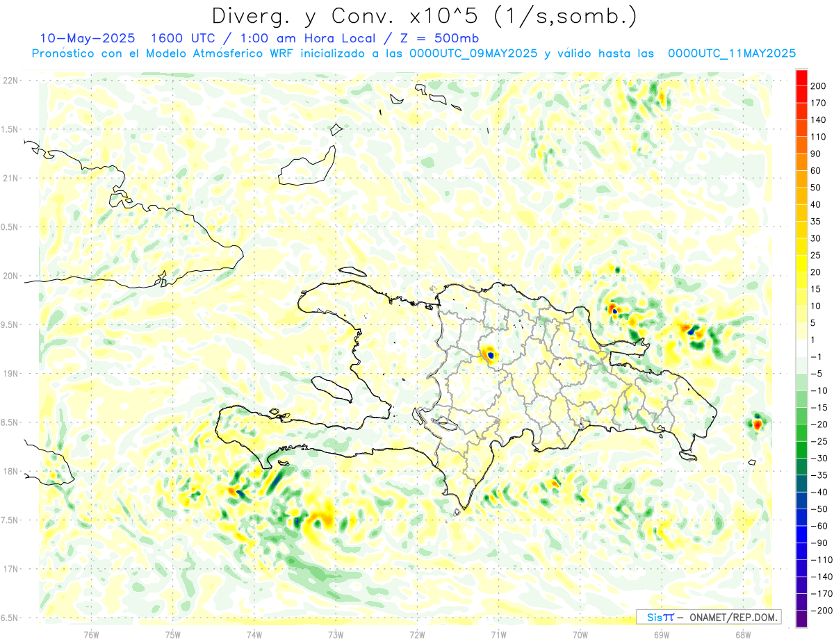Click the "17N" latitude label
The width and height of the screenshot is (834, 644).
[x=11, y=569]
